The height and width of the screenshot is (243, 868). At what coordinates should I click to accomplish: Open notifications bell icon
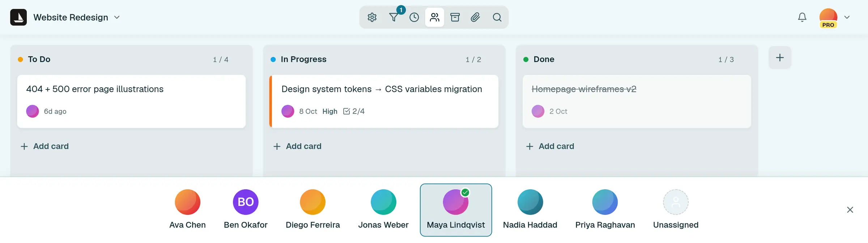coord(802,17)
